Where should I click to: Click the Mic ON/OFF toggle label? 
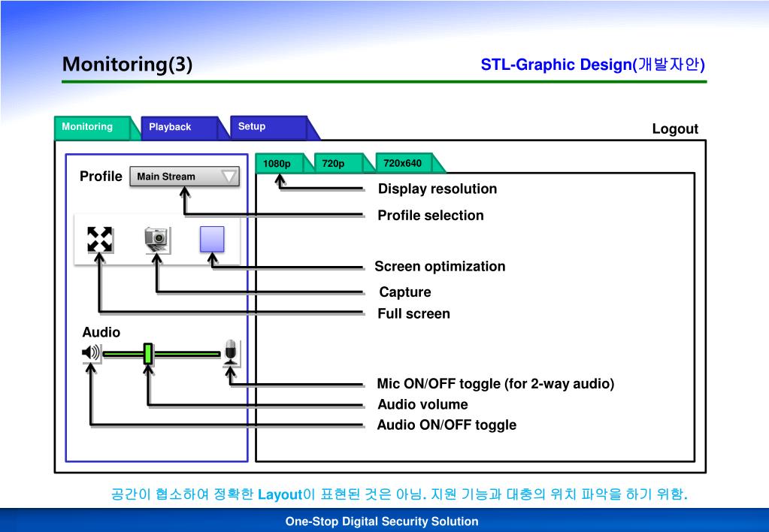495,383
